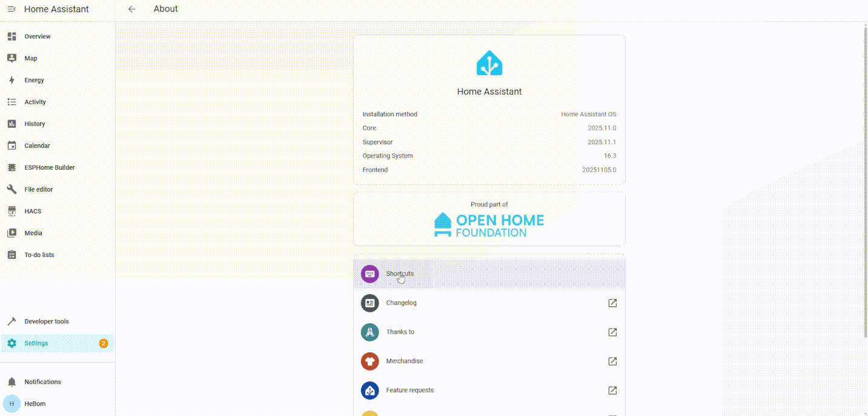Open the HeBom user profile
The height and width of the screenshot is (416, 868).
coord(58,404)
